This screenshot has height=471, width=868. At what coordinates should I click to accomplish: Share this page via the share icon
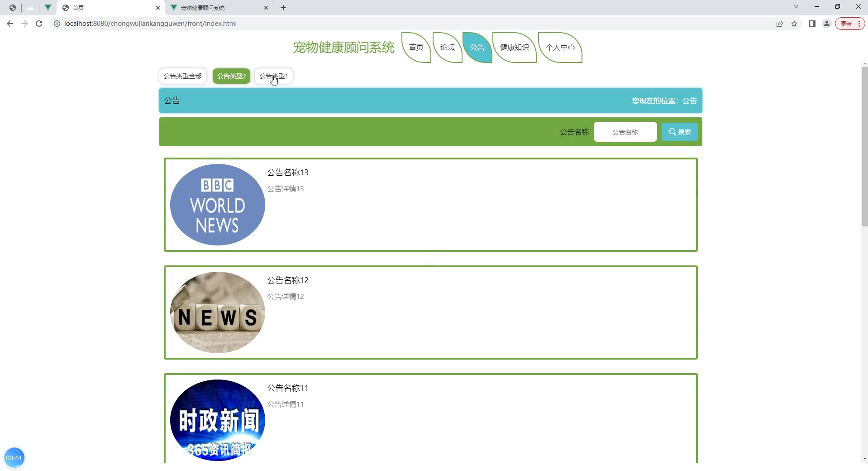[x=780, y=24]
